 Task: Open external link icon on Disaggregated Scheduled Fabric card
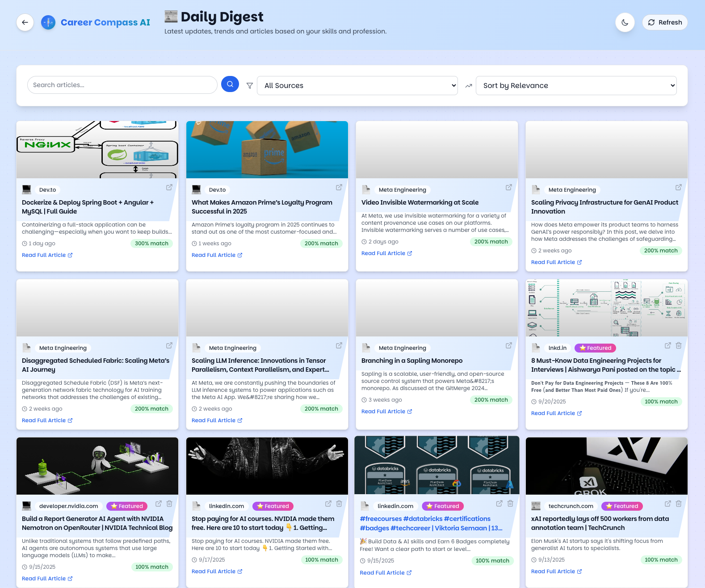[169, 345]
